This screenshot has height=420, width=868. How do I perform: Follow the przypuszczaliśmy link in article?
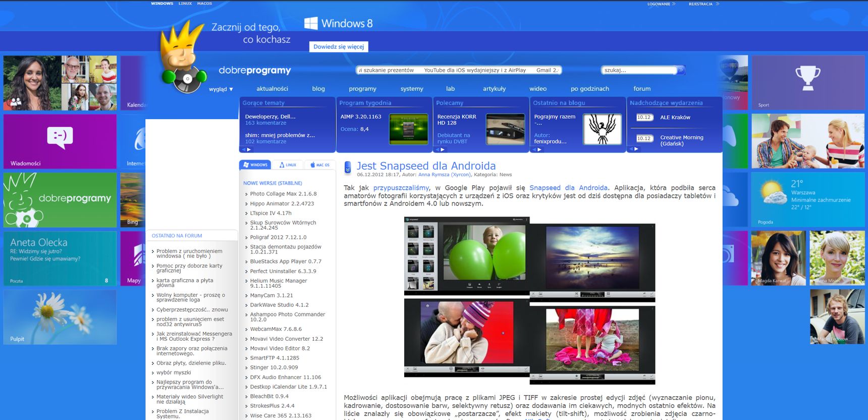point(401,188)
